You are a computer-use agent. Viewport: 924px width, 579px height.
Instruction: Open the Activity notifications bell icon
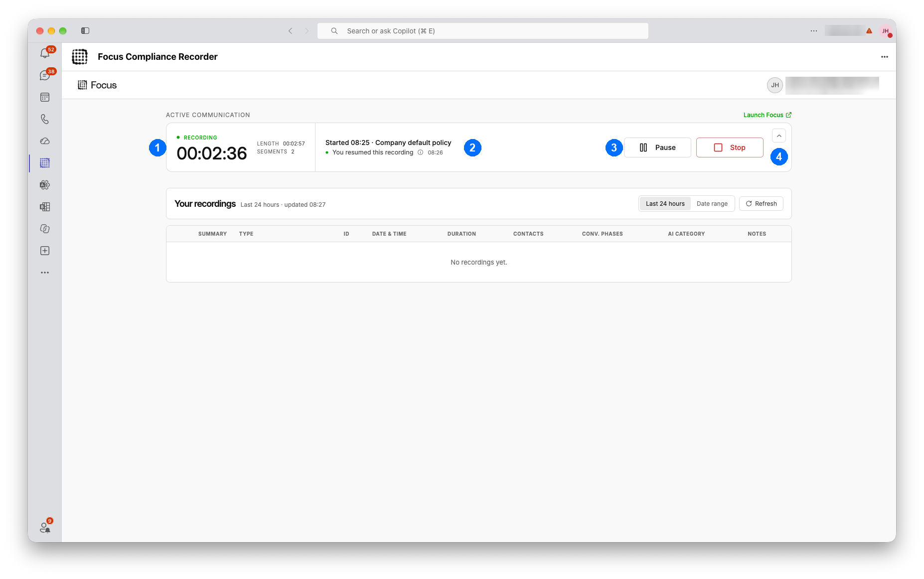pyautogui.click(x=45, y=53)
